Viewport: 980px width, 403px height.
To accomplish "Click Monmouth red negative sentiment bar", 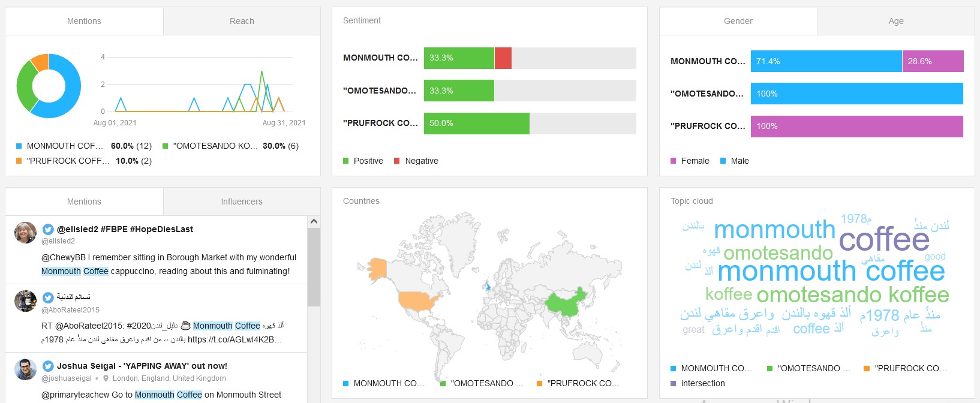I will 503,58.
